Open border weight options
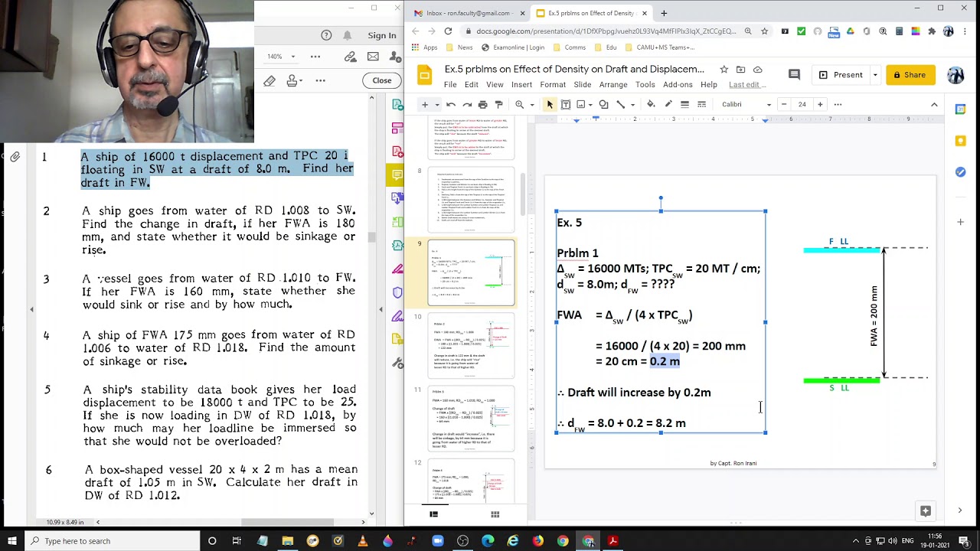This screenshot has height=551, width=980. pyautogui.click(x=684, y=104)
